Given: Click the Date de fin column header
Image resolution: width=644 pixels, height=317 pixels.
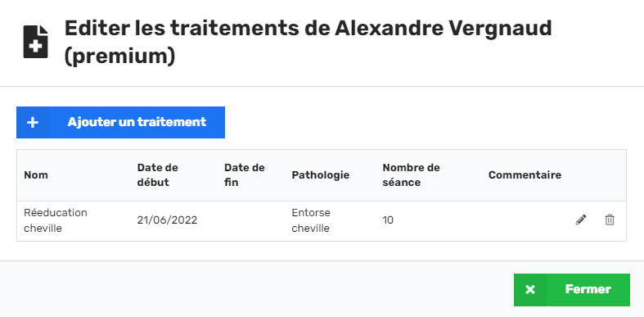Looking at the screenshot, I should tap(245, 175).
